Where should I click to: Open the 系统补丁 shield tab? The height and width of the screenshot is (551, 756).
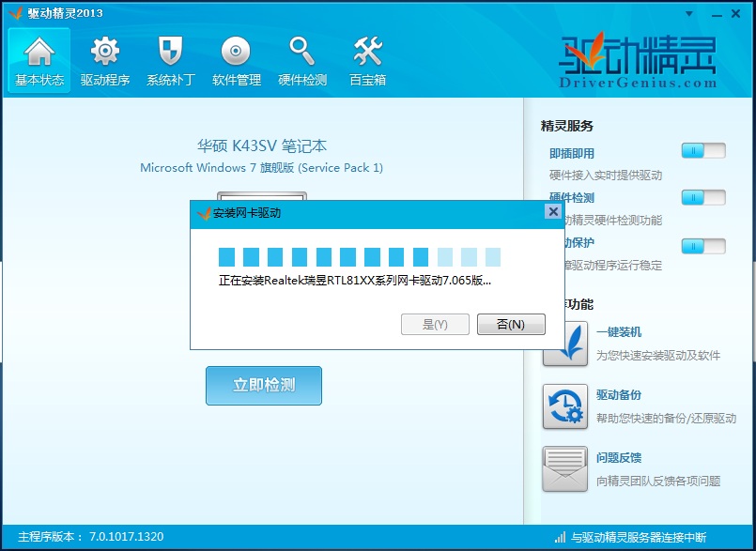[171, 61]
